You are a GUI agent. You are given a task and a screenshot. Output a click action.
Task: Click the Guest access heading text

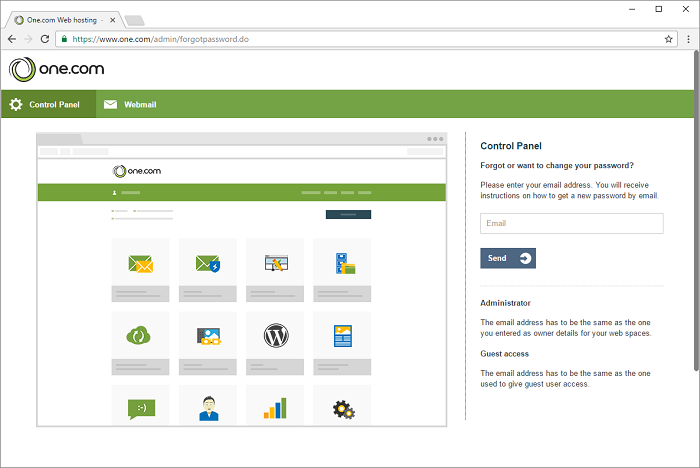(504, 354)
